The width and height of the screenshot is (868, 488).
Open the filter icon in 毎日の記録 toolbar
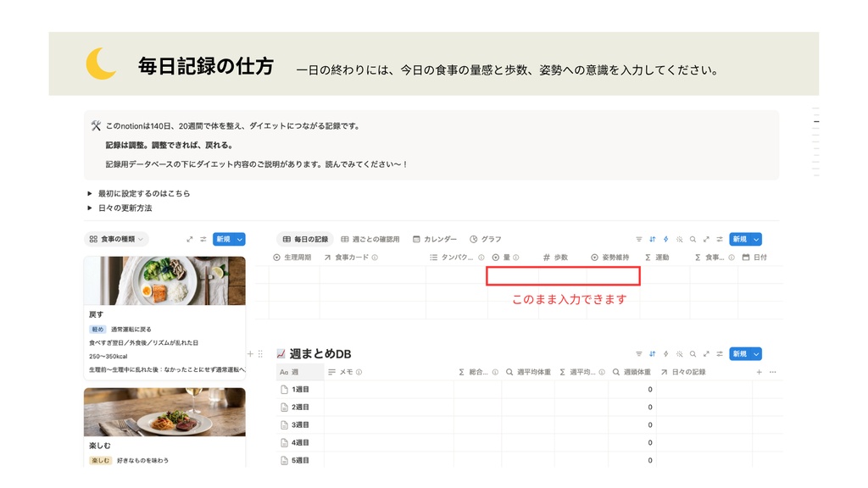(x=639, y=239)
